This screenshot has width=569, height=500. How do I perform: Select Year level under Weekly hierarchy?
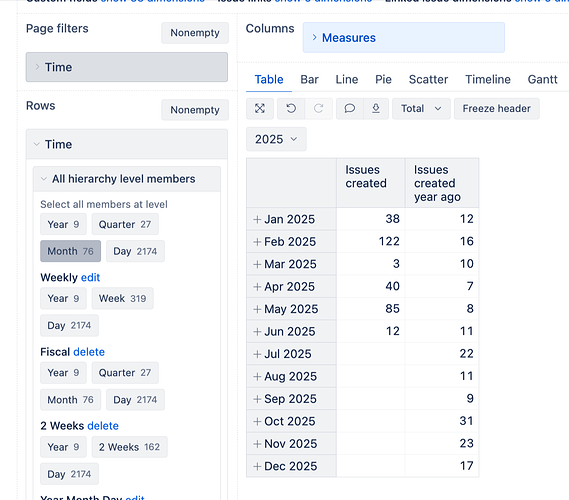pos(63,298)
